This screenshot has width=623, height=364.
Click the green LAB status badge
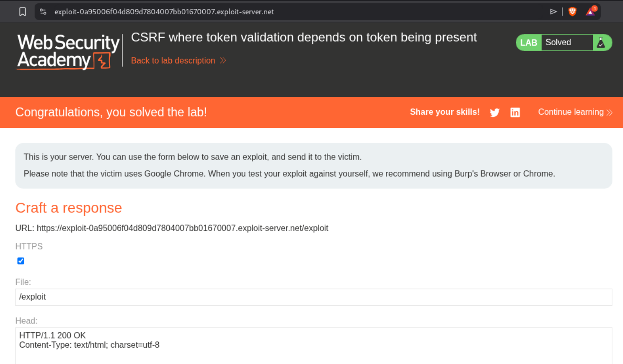coord(528,43)
